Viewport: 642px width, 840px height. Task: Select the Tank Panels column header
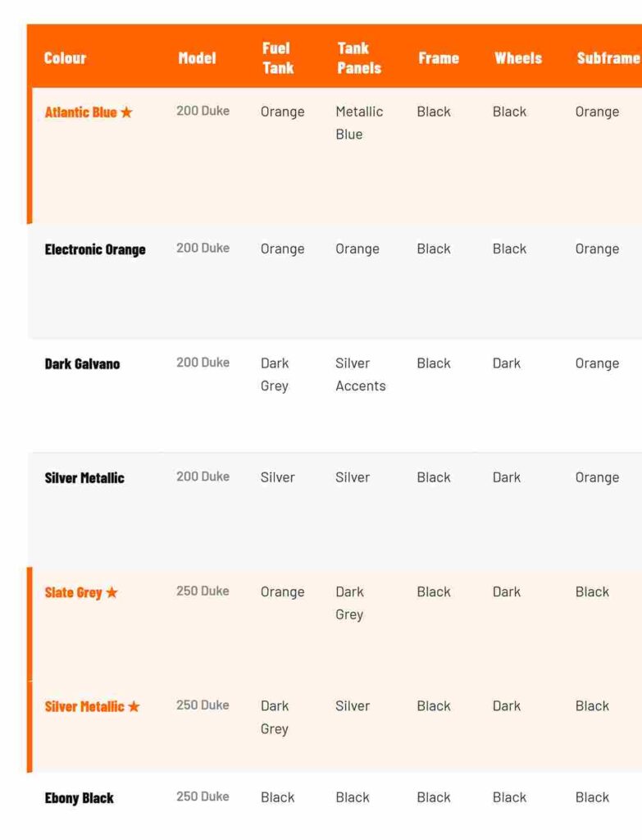pyautogui.click(x=358, y=58)
